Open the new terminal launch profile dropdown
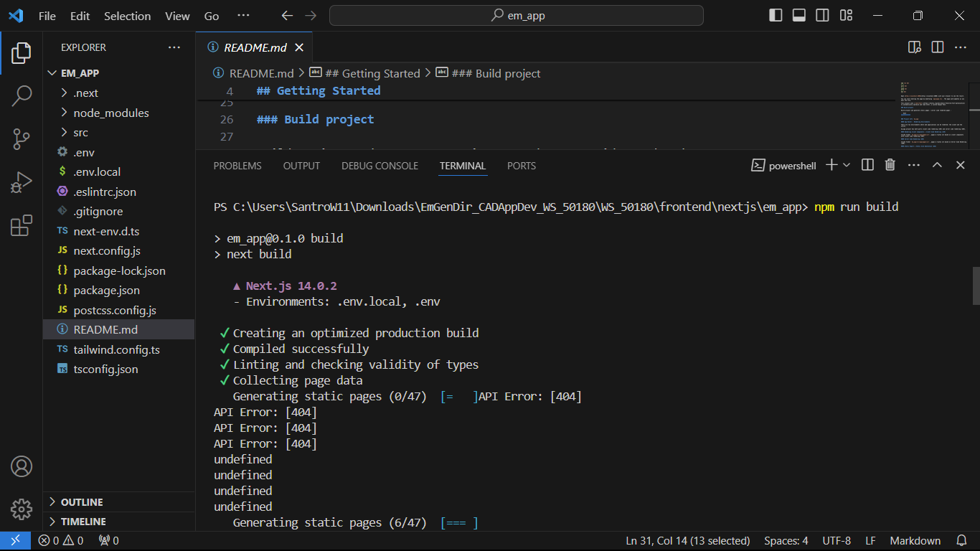Screen dimensions: 980x551 pos(847,165)
